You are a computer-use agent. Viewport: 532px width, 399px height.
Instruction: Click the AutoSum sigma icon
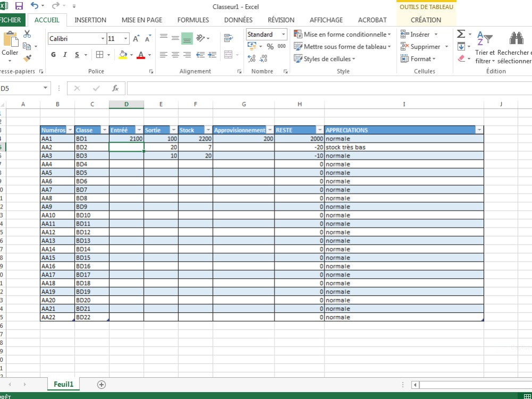coord(461,34)
